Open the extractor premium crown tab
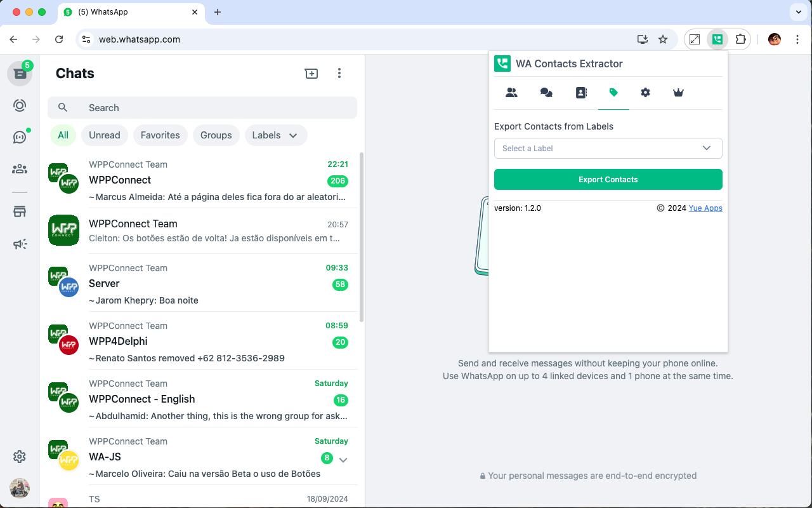 click(678, 93)
